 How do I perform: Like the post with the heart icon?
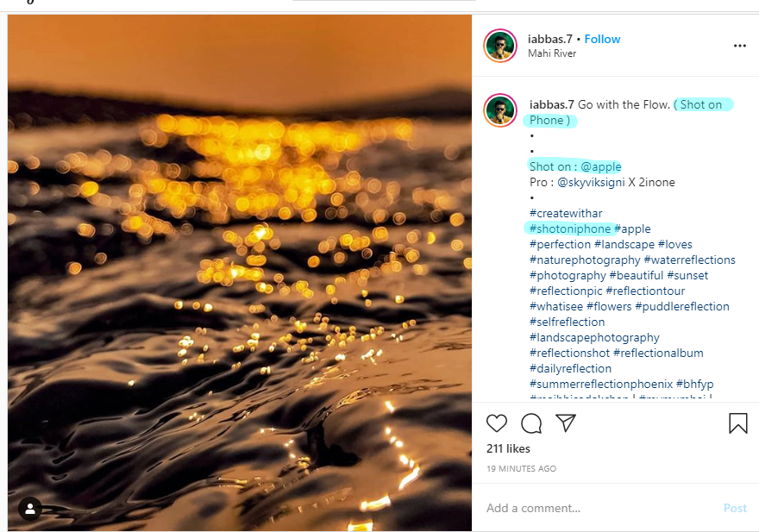pyautogui.click(x=497, y=423)
